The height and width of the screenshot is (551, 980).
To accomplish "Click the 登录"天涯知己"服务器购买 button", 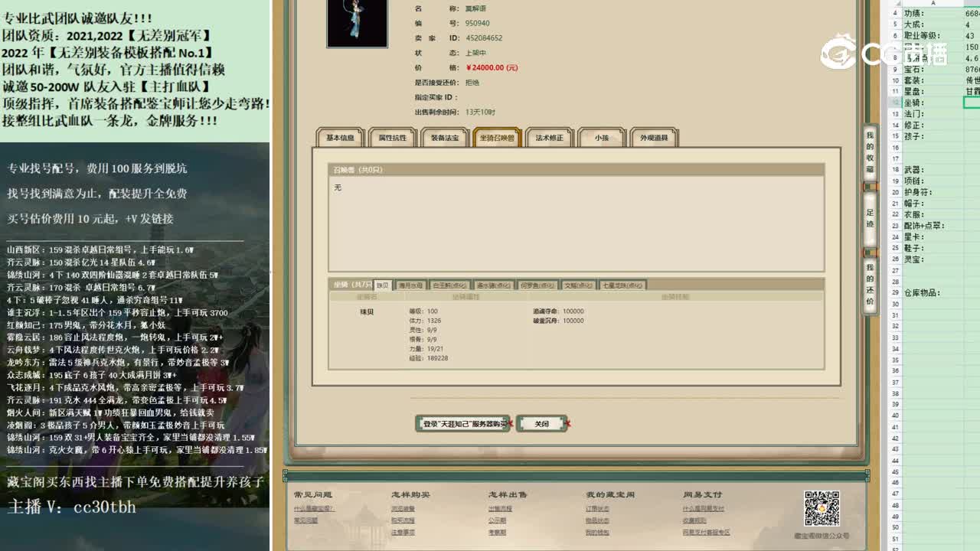I will pyautogui.click(x=462, y=424).
